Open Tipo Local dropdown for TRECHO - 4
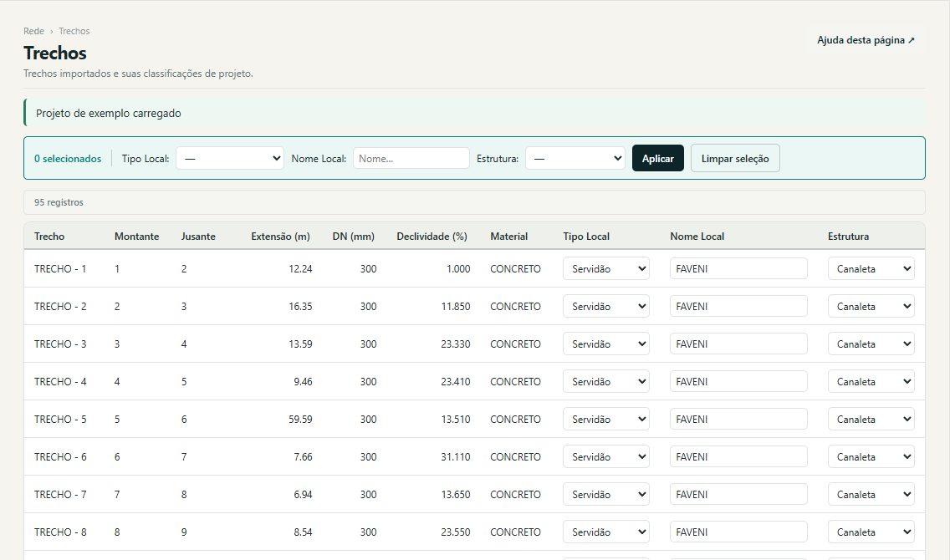950x560 pixels. coord(606,381)
